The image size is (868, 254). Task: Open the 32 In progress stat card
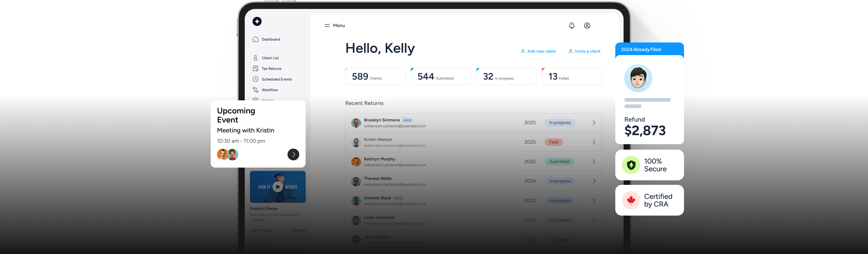(506, 76)
